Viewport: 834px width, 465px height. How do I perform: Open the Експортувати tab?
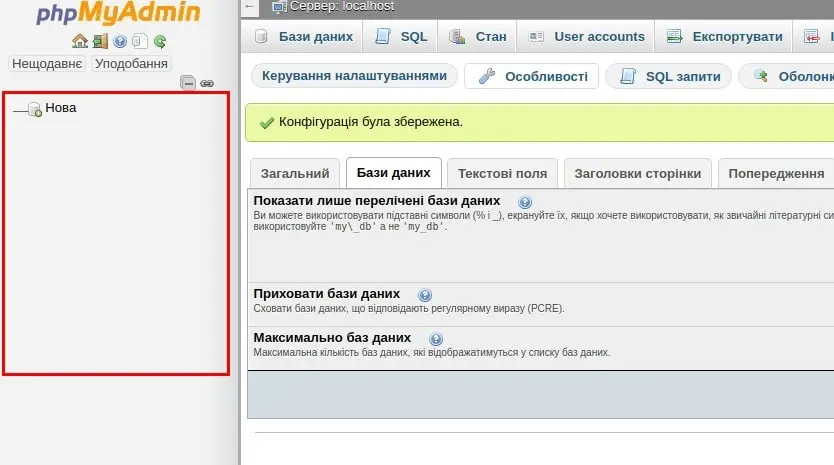click(724, 36)
